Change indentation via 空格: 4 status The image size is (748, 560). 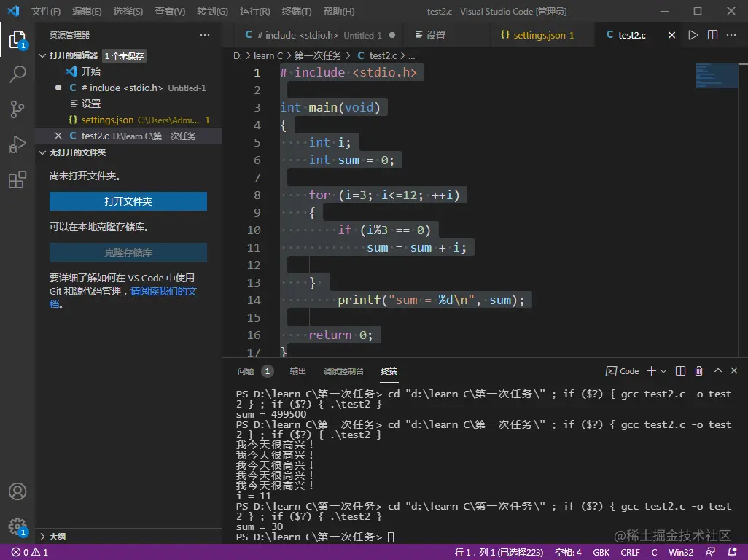(x=568, y=553)
